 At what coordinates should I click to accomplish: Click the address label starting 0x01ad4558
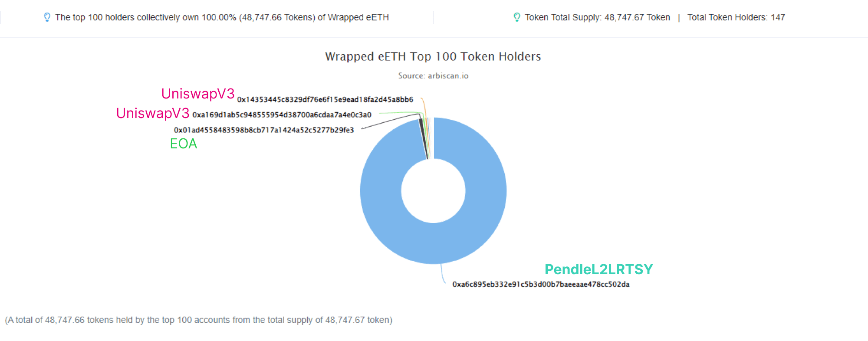pyautogui.click(x=264, y=130)
